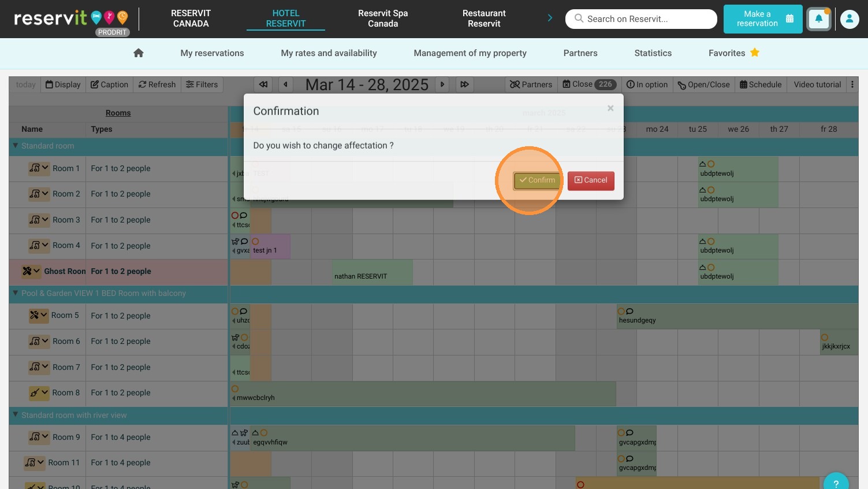Select the egqvvhfiqw reservation on Room 9
Viewport: 868px width, 489px height.
click(x=413, y=438)
